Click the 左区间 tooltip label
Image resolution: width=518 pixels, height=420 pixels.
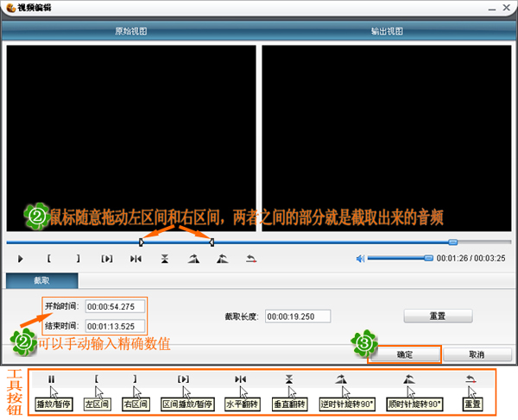coord(97,404)
